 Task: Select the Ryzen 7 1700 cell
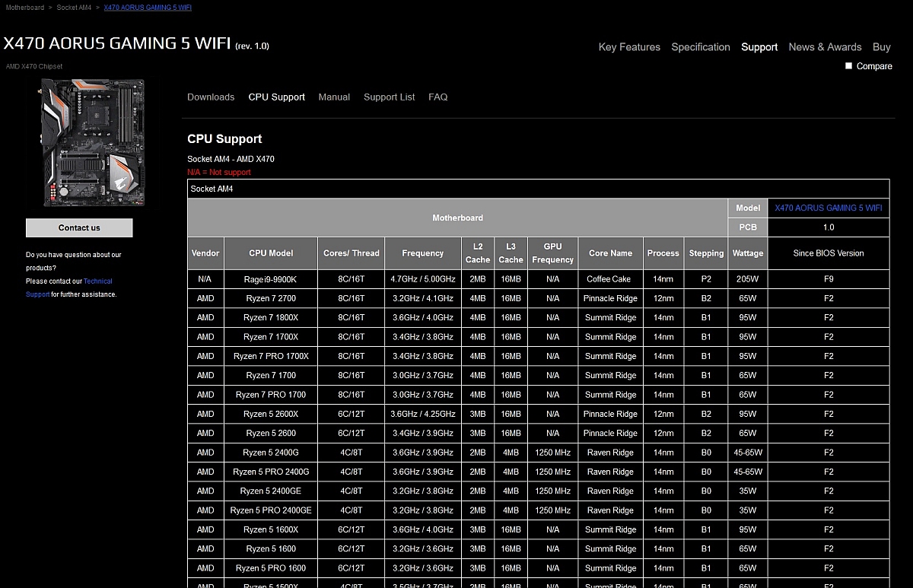(x=271, y=376)
